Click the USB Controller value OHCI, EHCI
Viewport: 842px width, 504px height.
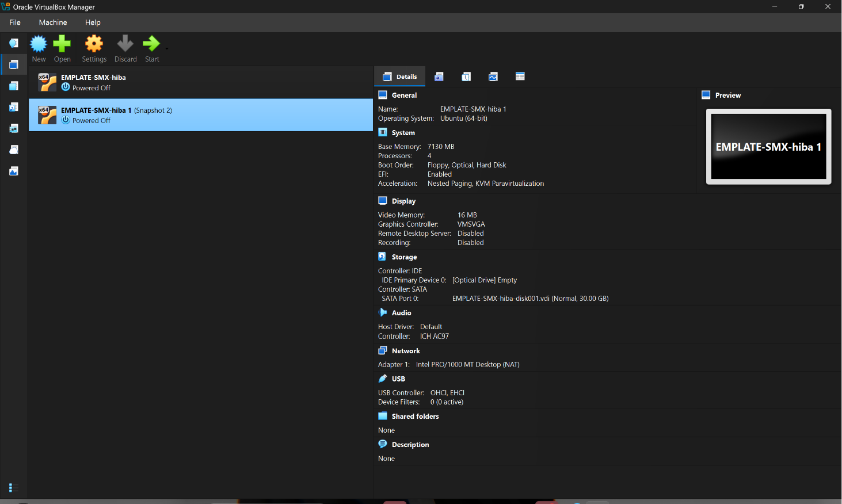[x=447, y=393]
